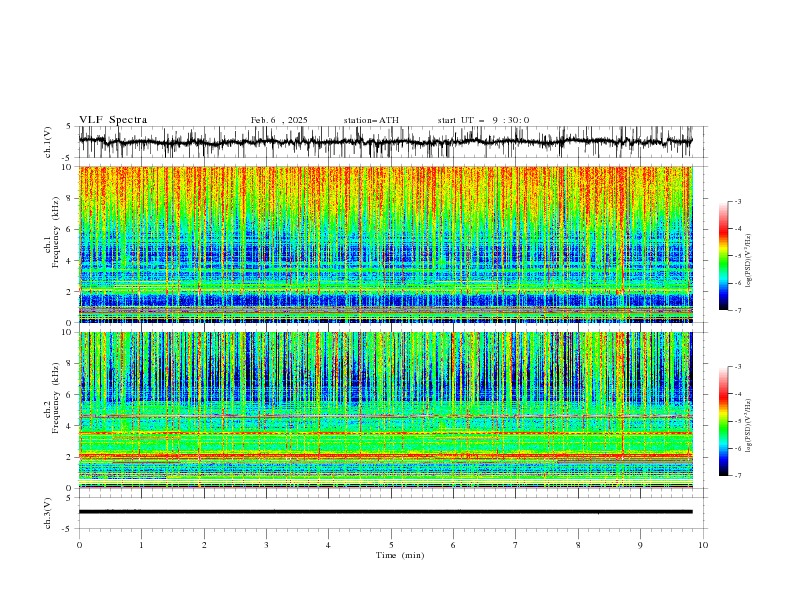Image resolution: width=792 pixels, height=612 pixels.
Task: Click the upper colorbar 'log(PSD)(V²/Hz)' label
Action: pyautogui.click(x=749, y=261)
